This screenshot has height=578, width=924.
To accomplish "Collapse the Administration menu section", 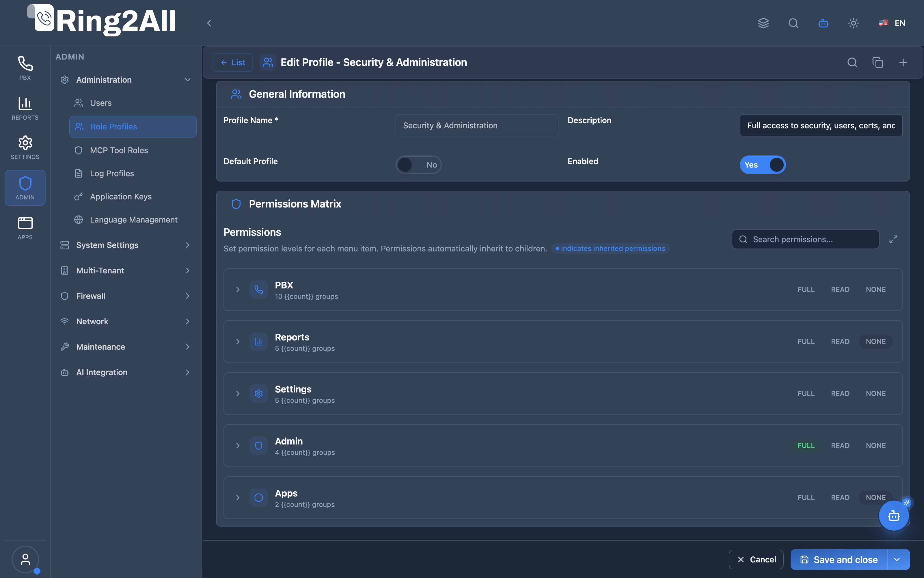I will click(x=126, y=79).
